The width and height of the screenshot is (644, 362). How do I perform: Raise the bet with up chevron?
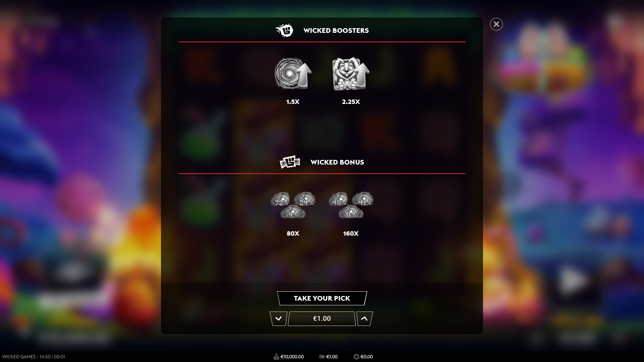[364, 319]
